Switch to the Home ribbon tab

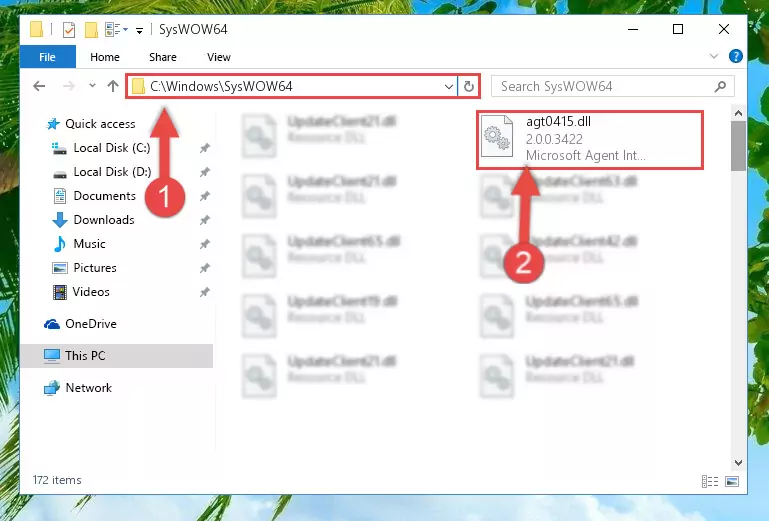[105, 57]
